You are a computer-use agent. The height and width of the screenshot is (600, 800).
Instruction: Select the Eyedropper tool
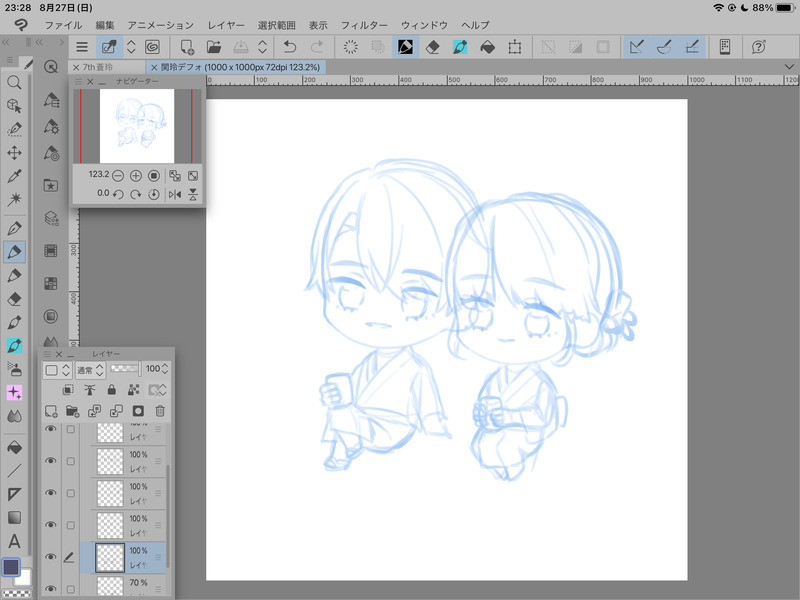tap(14, 176)
